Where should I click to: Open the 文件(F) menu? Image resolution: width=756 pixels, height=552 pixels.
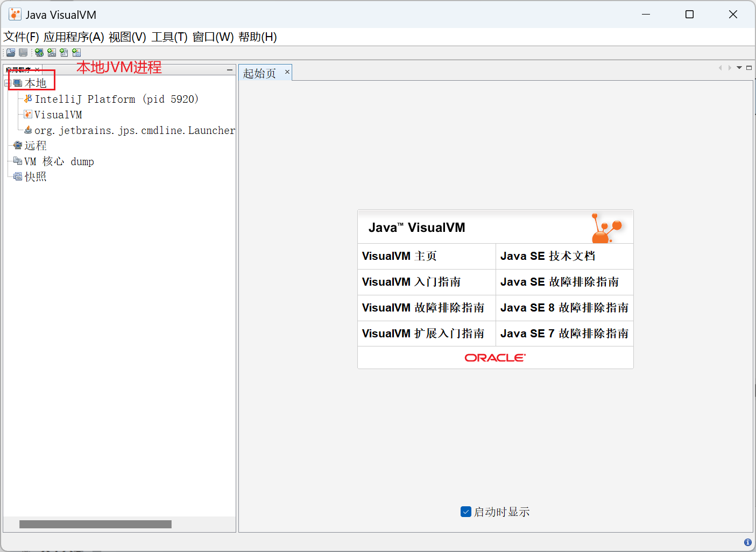click(x=22, y=37)
